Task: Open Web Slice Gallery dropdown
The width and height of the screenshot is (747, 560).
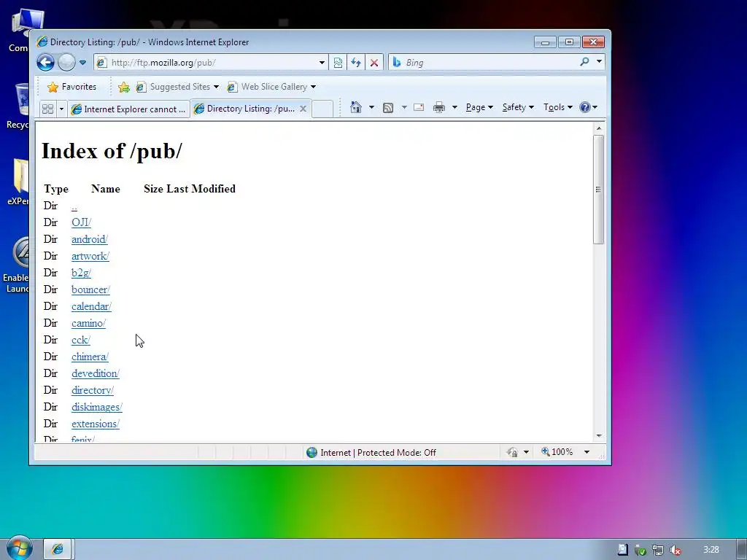Action: point(271,87)
